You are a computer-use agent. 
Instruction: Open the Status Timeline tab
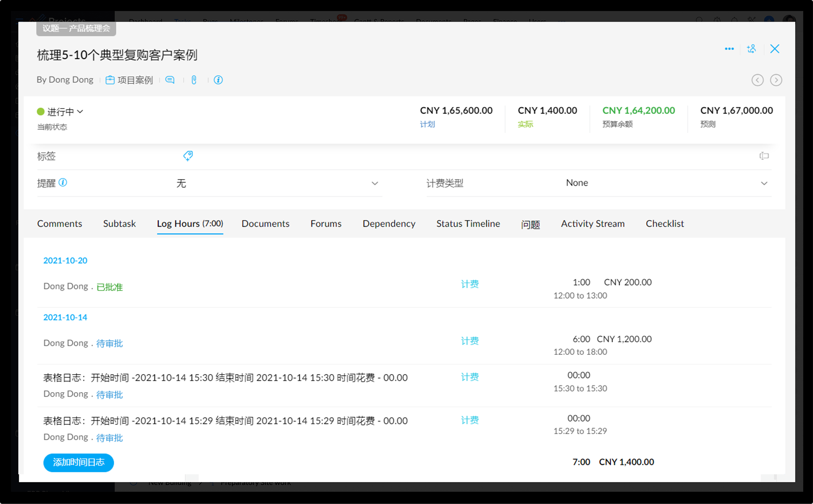pyautogui.click(x=468, y=224)
